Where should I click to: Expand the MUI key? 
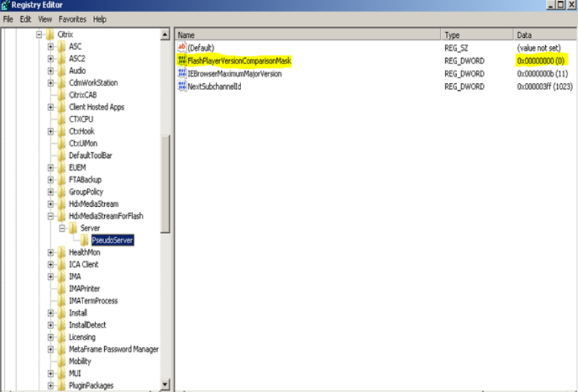click(50, 374)
